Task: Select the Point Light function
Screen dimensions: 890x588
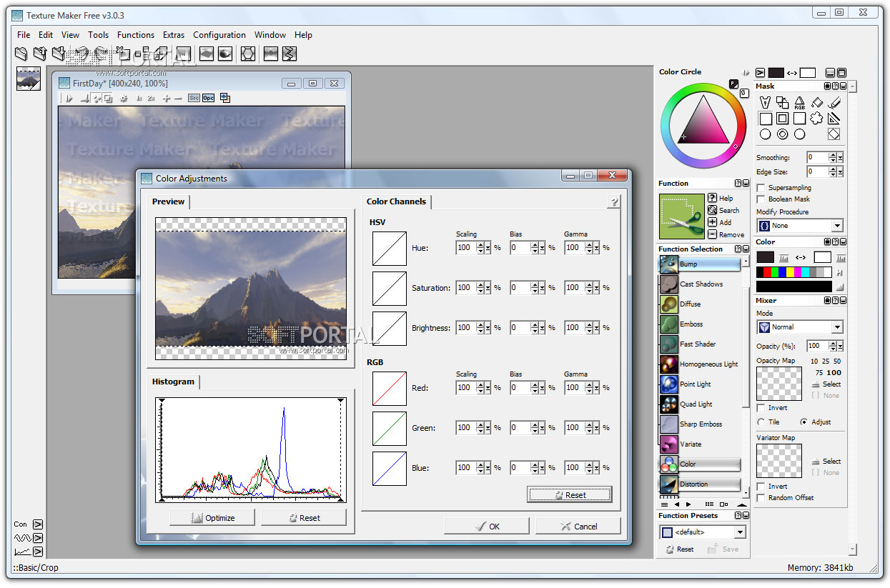Action: coord(699,384)
